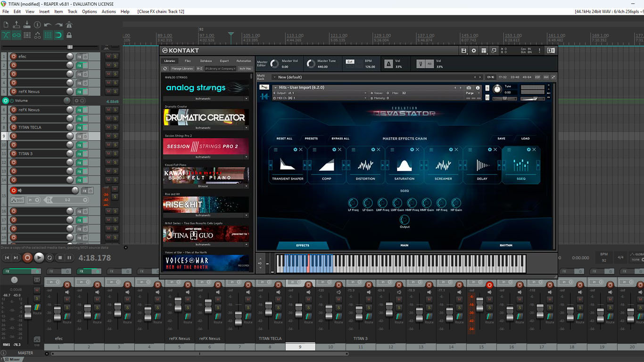Viewport: 644px width, 362px height.
Task: Switch to Kontakt Files tab
Action: [x=188, y=61]
